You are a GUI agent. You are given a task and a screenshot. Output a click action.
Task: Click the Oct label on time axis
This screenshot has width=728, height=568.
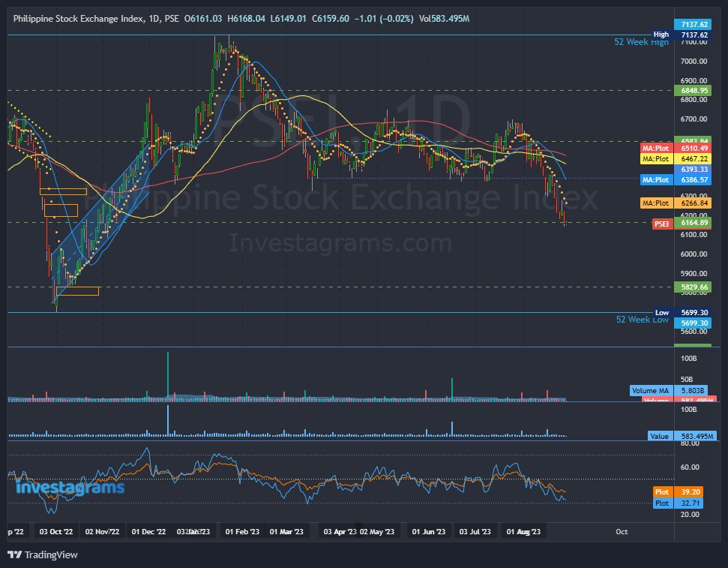pyautogui.click(x=622, y=531)
